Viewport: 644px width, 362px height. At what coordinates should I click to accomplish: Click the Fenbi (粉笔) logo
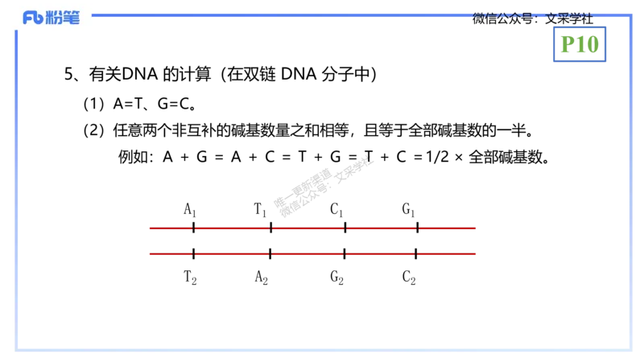pyautogui.click(x=52, y=17)
